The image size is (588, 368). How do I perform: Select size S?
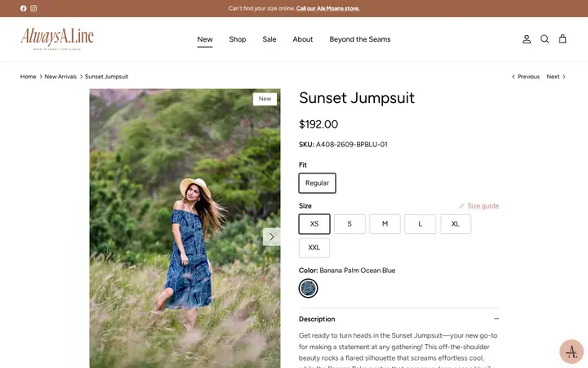point(350,224)
